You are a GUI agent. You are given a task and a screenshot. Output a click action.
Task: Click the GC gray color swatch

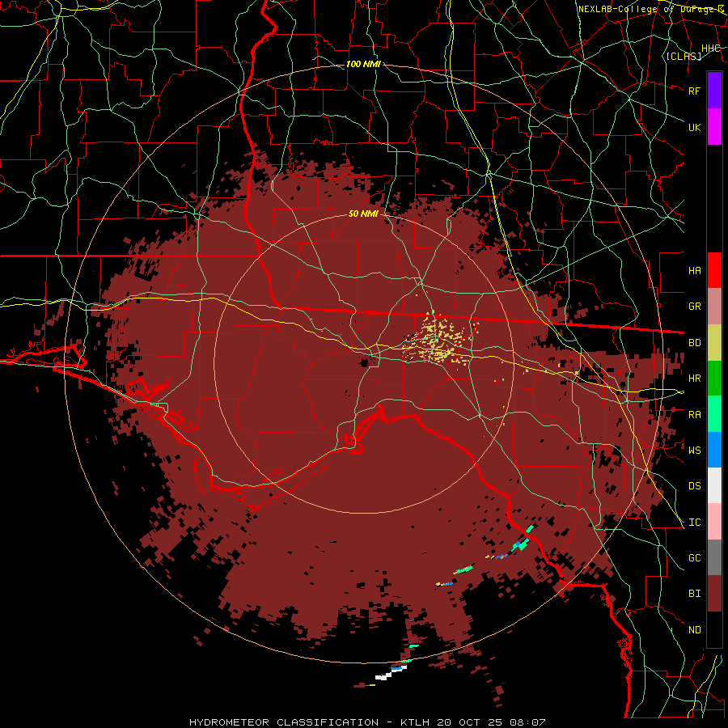tap(714, 557)
